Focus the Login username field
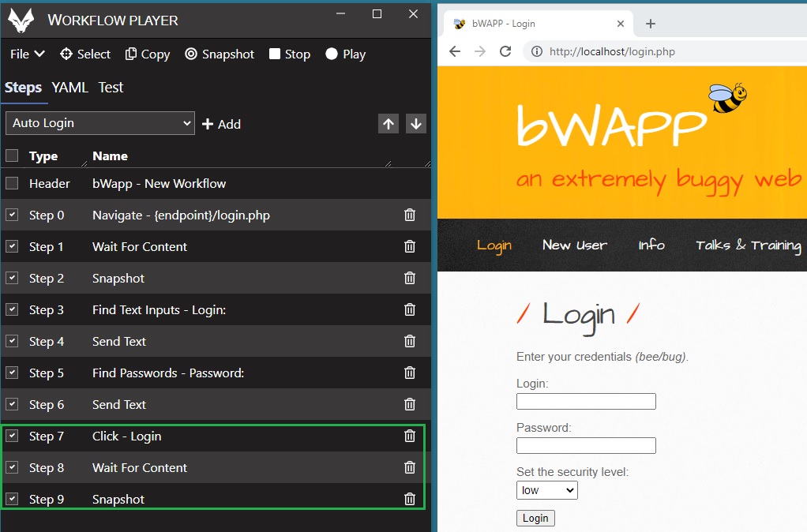 coord(586,401)
